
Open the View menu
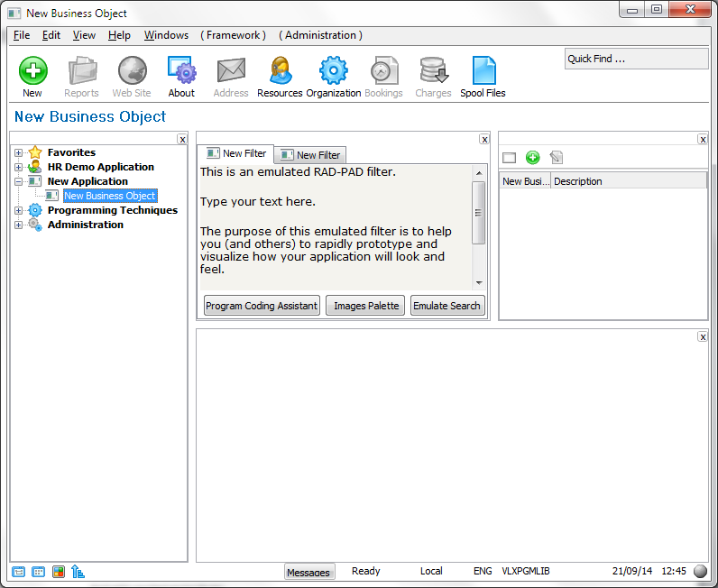point(84,35)
